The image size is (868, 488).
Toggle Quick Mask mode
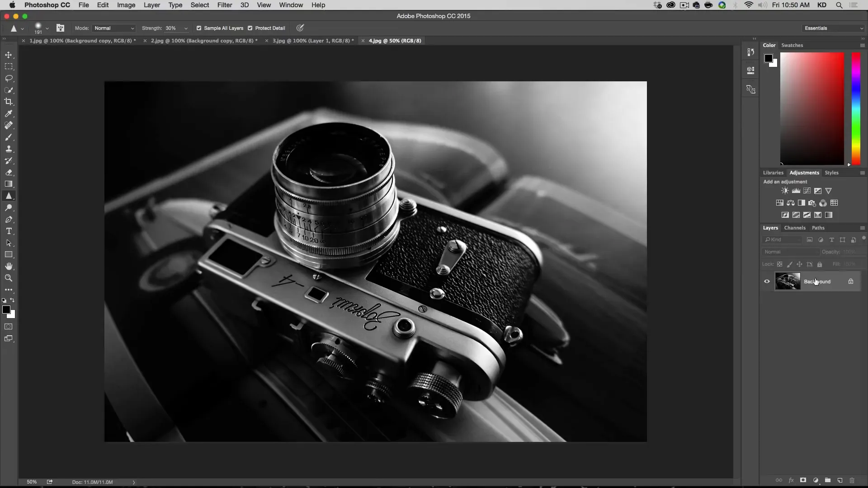point(9,326)
